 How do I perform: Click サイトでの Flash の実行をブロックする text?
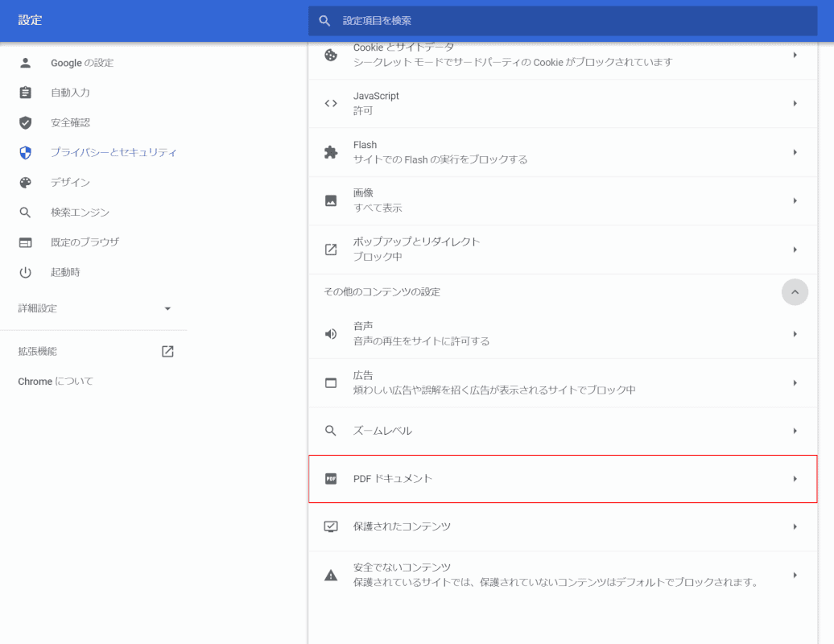pos(440,159)
